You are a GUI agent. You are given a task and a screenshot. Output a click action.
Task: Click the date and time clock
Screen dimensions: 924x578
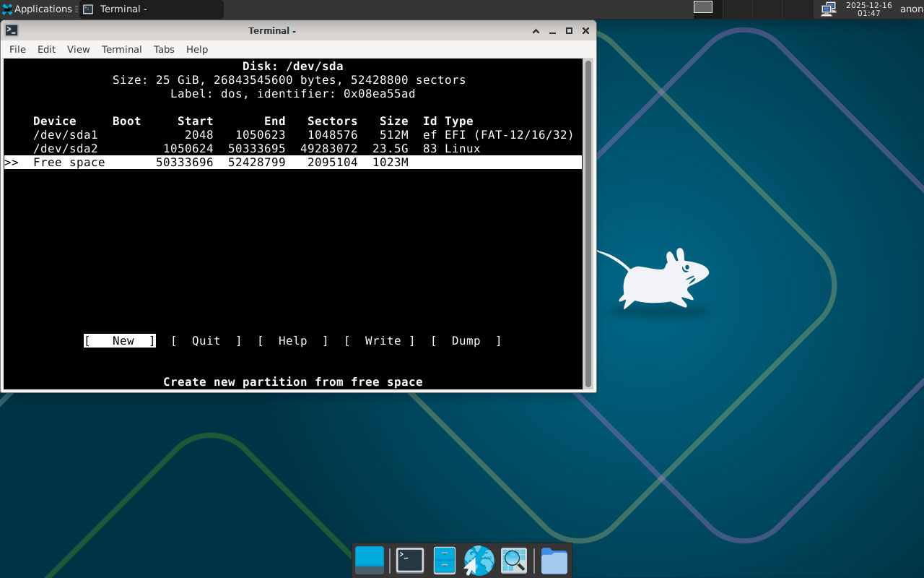[x=868, y=9]
